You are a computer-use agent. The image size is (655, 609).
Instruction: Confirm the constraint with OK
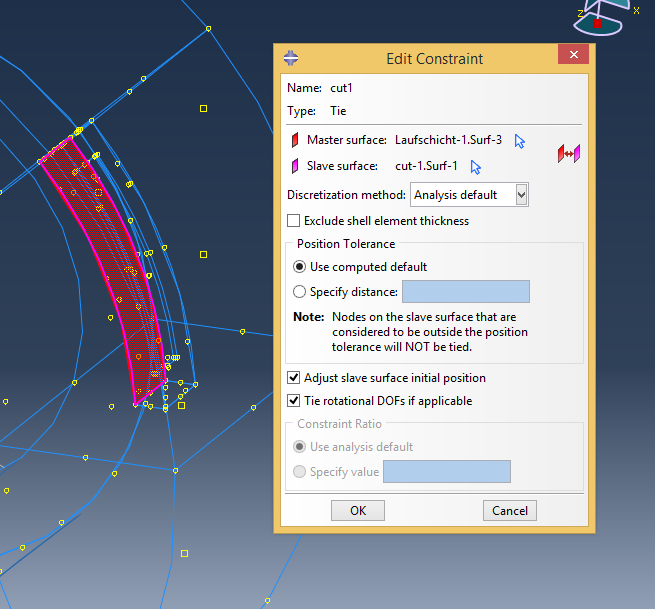pos(358,510)
